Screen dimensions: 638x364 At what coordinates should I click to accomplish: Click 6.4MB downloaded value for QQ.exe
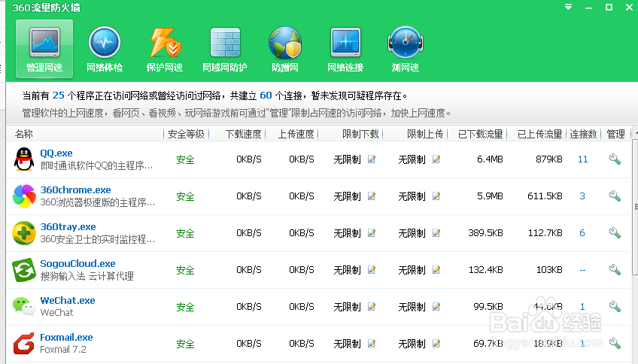point(490,159)
